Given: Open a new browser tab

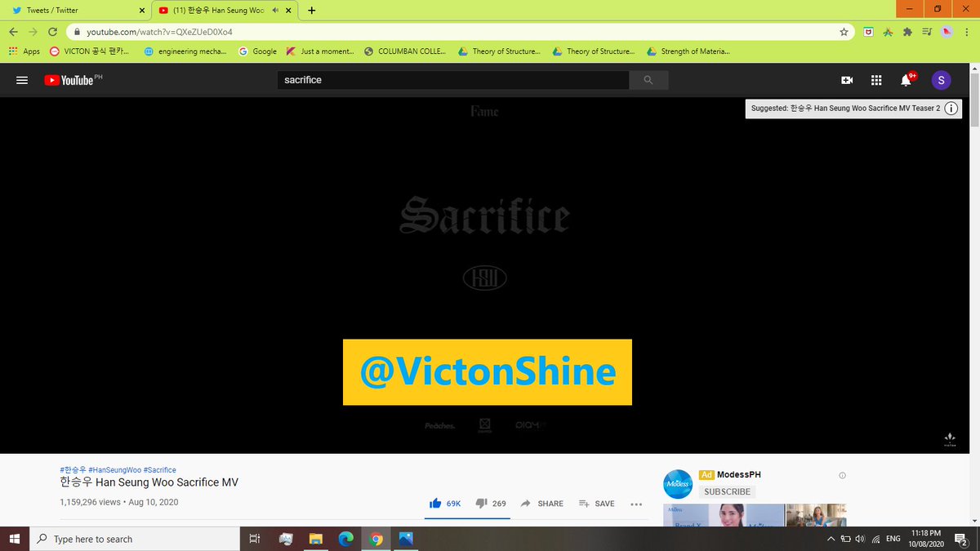Looking at the screenshot, I should pyautogui.click(x=311, y=11).
